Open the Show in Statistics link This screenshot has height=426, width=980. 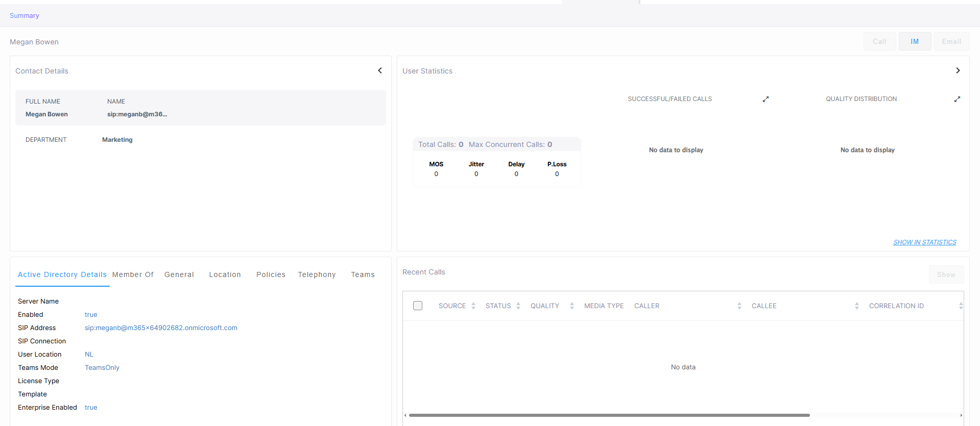(x=924, y=242)
